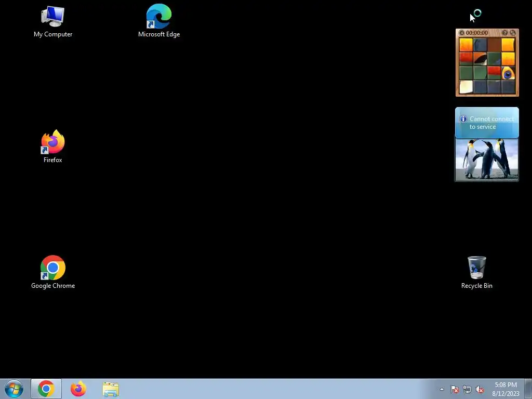
Task: Open the taskbar clock showing 5:08 PM
Action: click(x=506, y=389)
